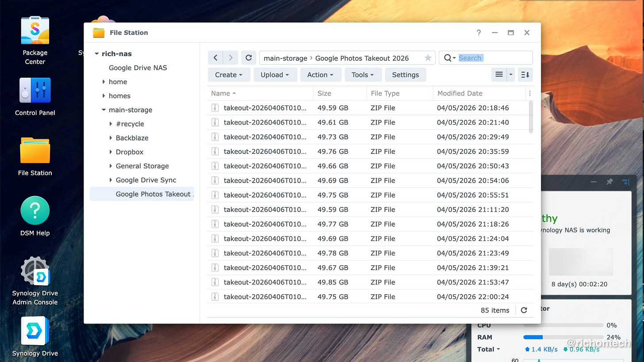This screenshot has height=362, width=644.
Task: Collapse the main-storage tree node
Action: coord(103,110)
